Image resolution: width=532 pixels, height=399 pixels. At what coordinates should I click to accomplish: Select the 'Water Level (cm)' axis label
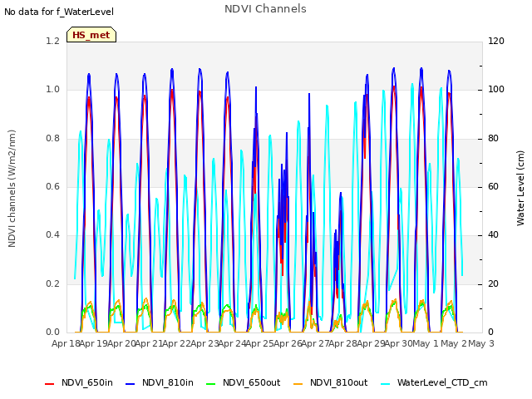520,189
